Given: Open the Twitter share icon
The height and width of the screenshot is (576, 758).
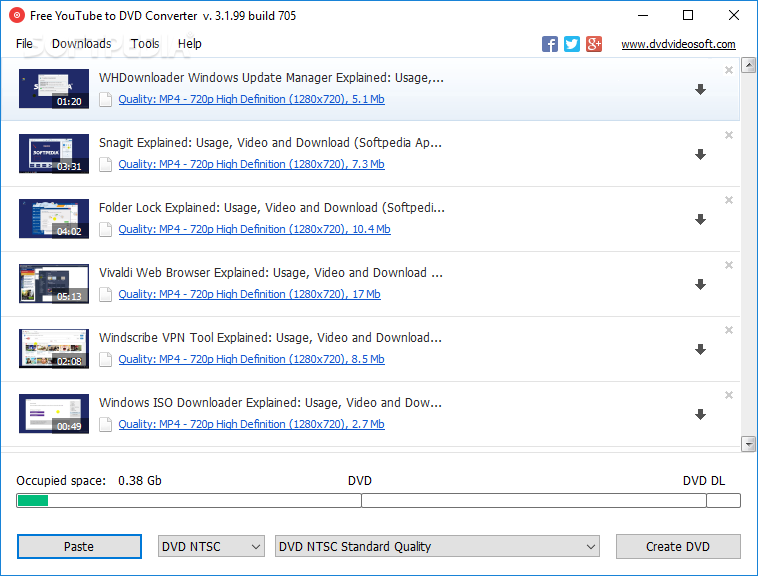Looking at the screenshot, I should [x=572, y=44].
